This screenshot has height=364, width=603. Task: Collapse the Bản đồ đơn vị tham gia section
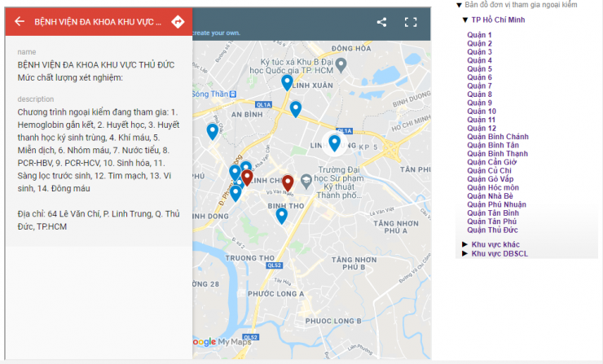[459, 5]
